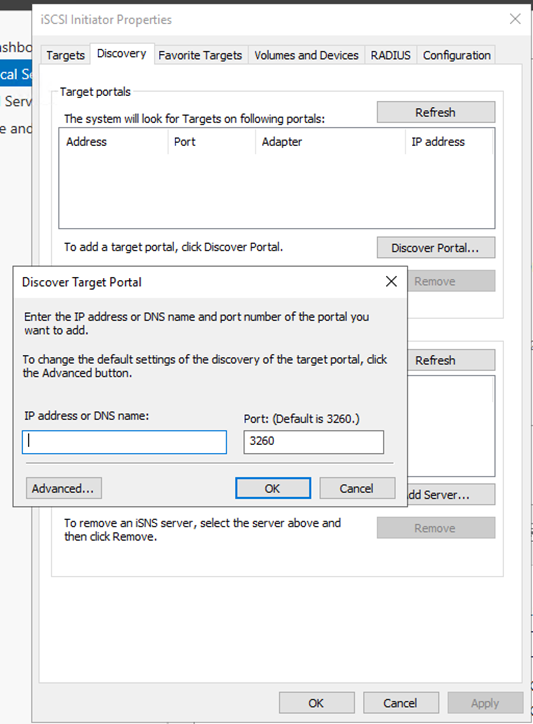Open the Configuration tab
The height and width of the screenshot is (724, 533).
pos(456,55)
